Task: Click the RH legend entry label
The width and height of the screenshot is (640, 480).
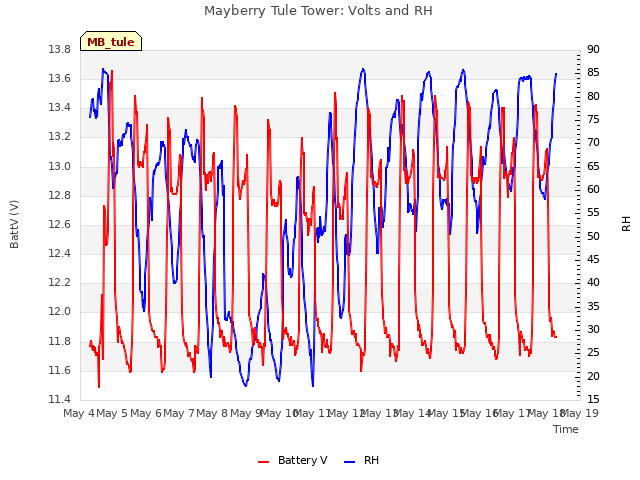Action: 371,460
